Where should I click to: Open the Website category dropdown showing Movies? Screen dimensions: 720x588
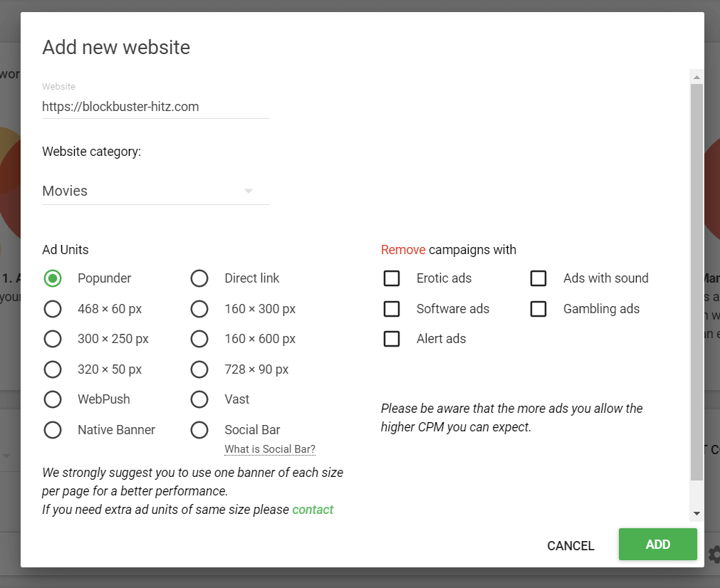click(x=156, y=191)
